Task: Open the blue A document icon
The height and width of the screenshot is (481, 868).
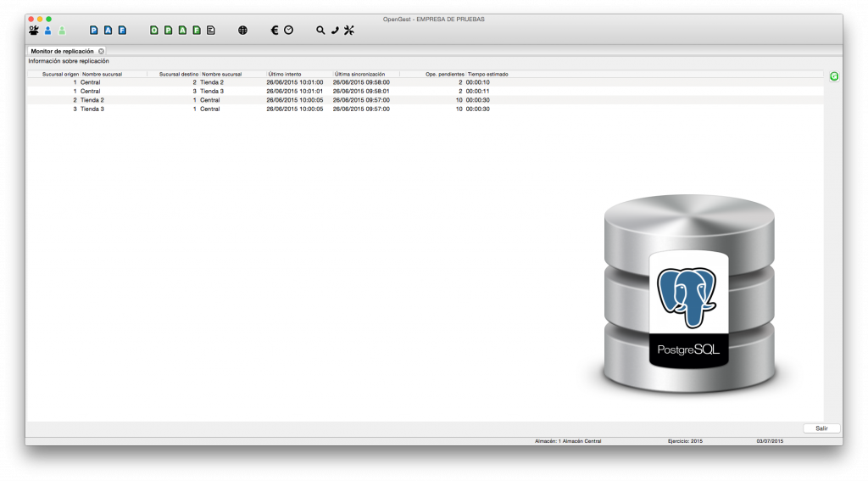Action: [x=108, y=31]
